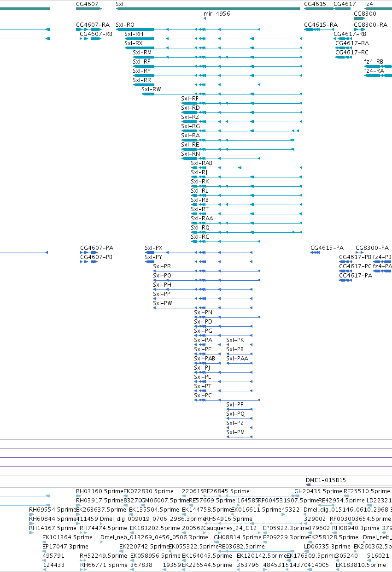Viewport: 392px width, 572px height.
Task: Select cDNA EP17047.3prime
Action: pyautogui.click(x=65, y=547)
